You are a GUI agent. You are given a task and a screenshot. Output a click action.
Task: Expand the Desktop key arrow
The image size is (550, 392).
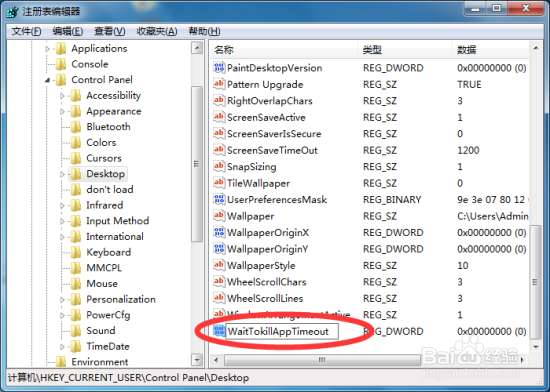tap(62, 174)
